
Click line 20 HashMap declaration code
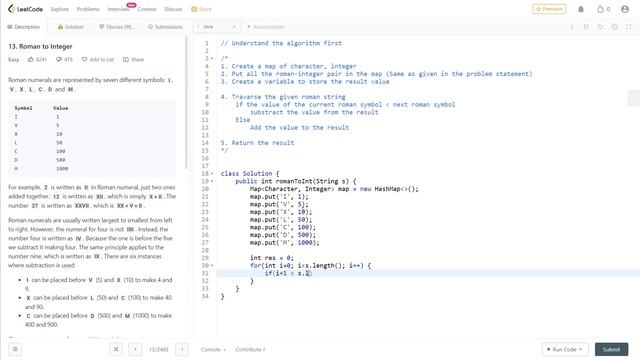pos(334,189)
